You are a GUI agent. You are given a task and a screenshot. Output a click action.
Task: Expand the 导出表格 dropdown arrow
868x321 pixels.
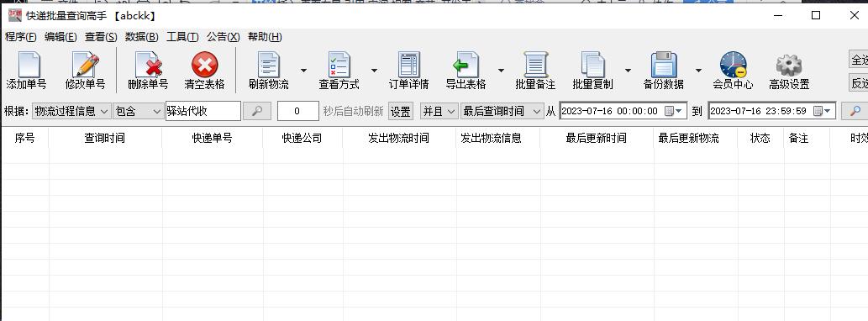(501, 71)
